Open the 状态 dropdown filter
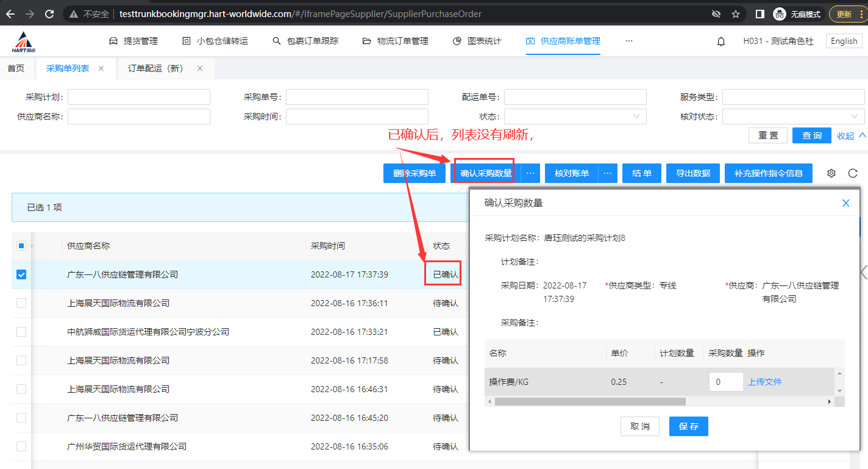This screenshot has width=868, height=469. [x=575, y=116]
